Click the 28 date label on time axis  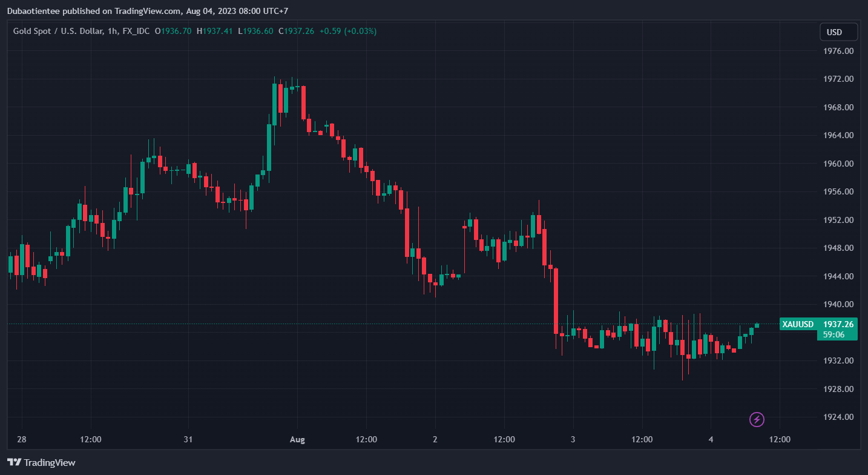pos(22,439)
